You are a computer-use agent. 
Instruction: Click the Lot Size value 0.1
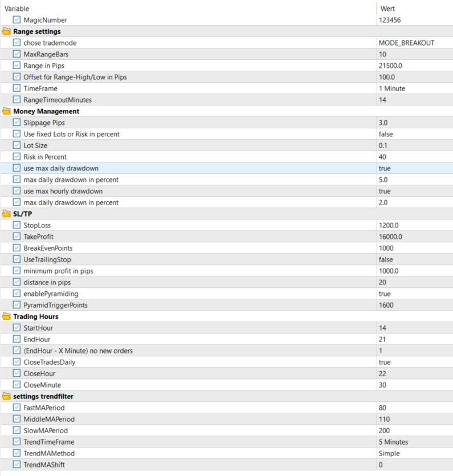tap(383, 145)
